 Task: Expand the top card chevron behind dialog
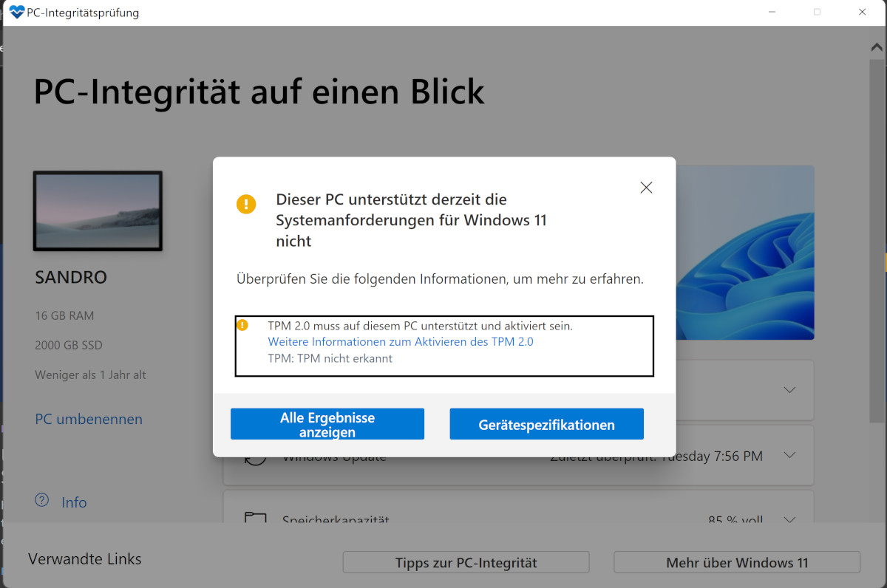coord(789,390)
